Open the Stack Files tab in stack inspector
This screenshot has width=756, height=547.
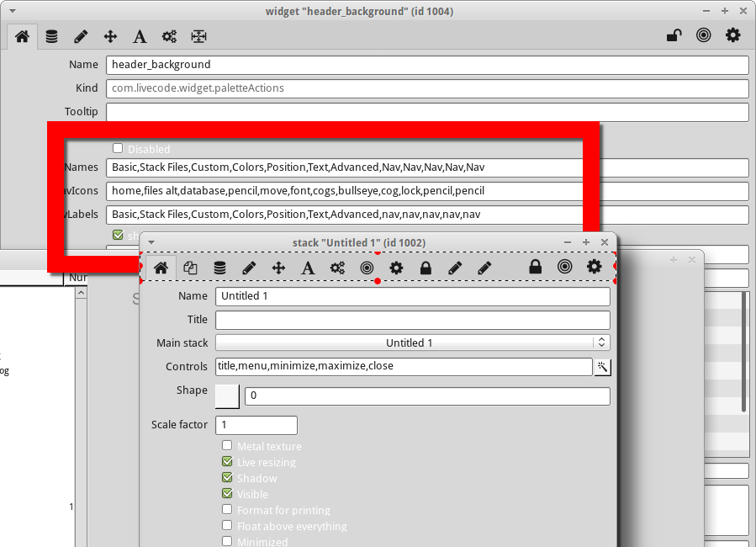tap(190, 268)
